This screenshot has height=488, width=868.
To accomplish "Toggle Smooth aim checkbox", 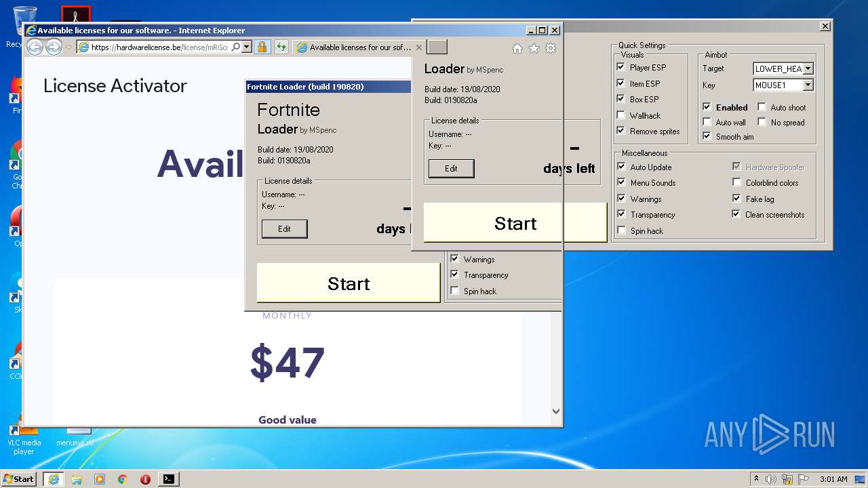I will tap(707, 136).
